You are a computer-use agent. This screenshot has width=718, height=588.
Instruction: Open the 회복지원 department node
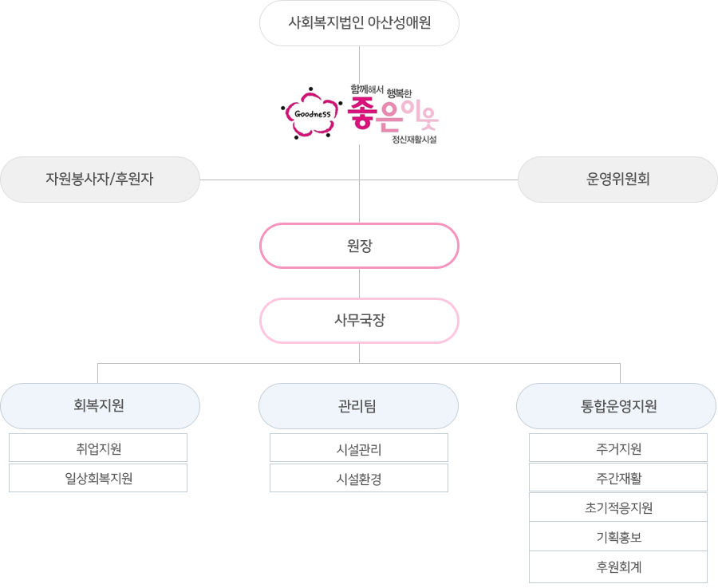[x=100, y=406]
